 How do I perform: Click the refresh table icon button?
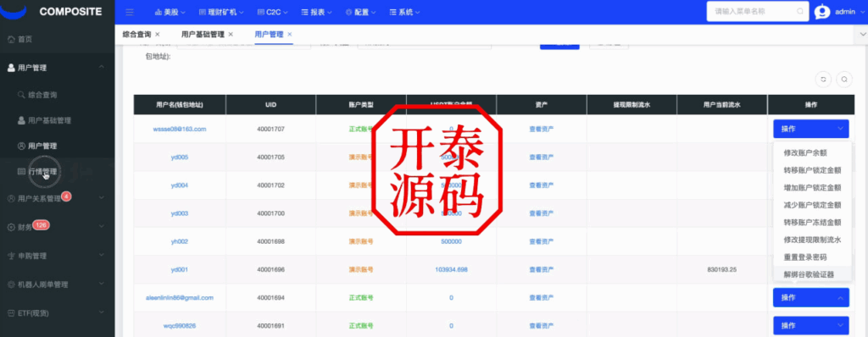pos(823,79)
